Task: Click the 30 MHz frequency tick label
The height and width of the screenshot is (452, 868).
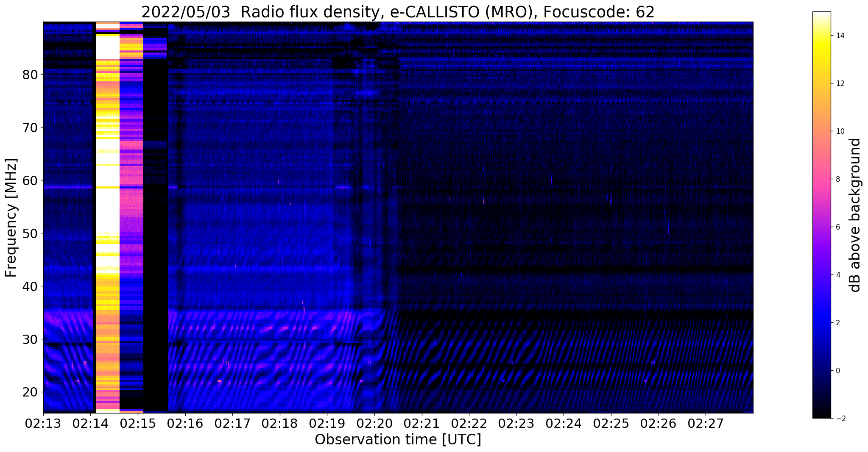Action: [31, 339]
